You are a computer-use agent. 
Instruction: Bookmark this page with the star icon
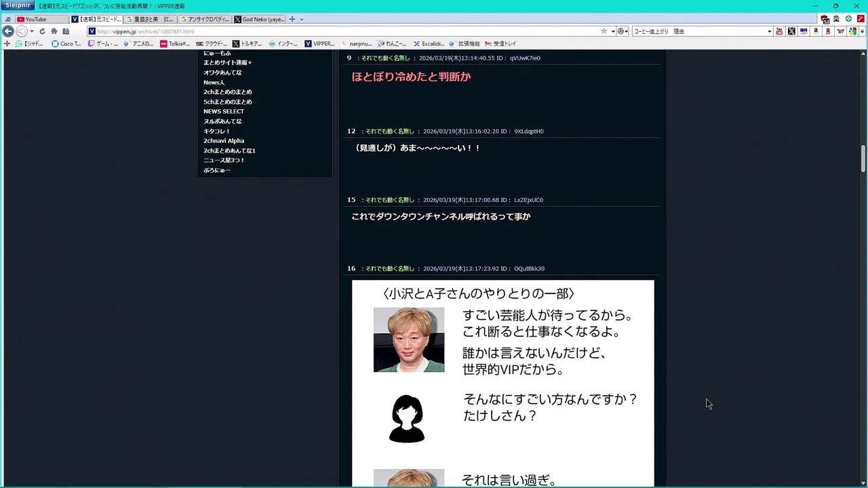(x=604, y=31)
